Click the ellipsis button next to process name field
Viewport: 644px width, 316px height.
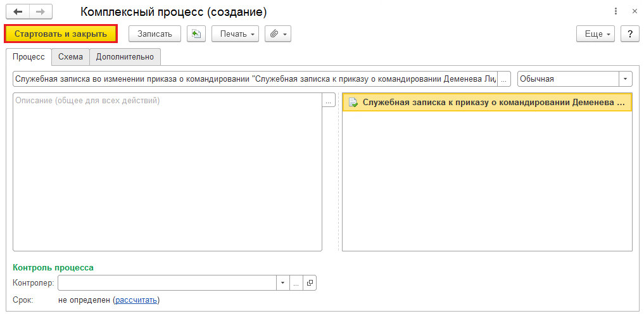(504, 79)
